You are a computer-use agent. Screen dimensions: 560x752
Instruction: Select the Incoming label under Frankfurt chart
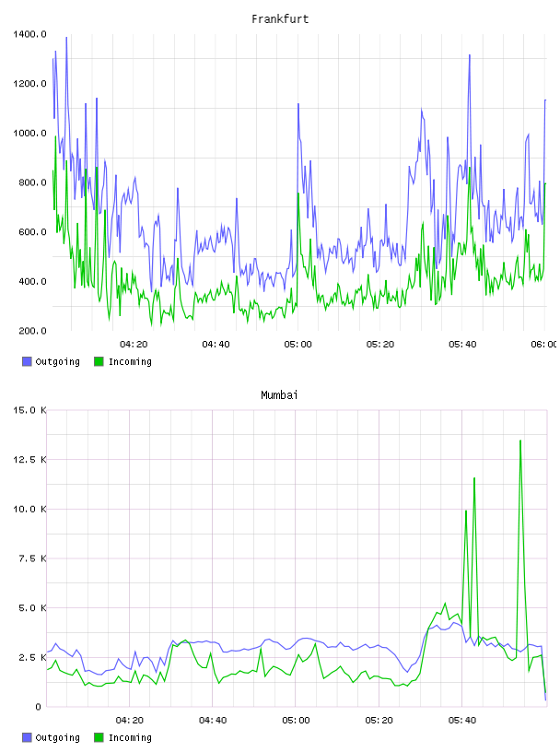coord(130,362)
